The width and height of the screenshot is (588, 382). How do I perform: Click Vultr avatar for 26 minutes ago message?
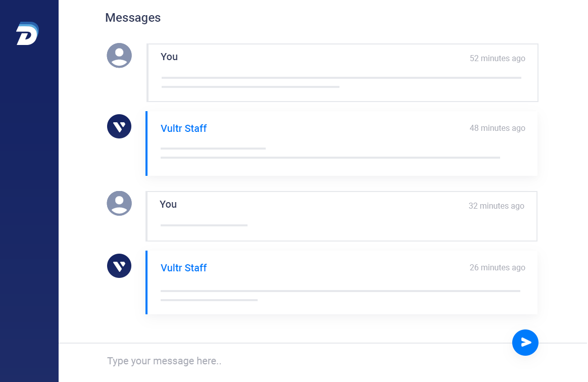click(119, 266)
